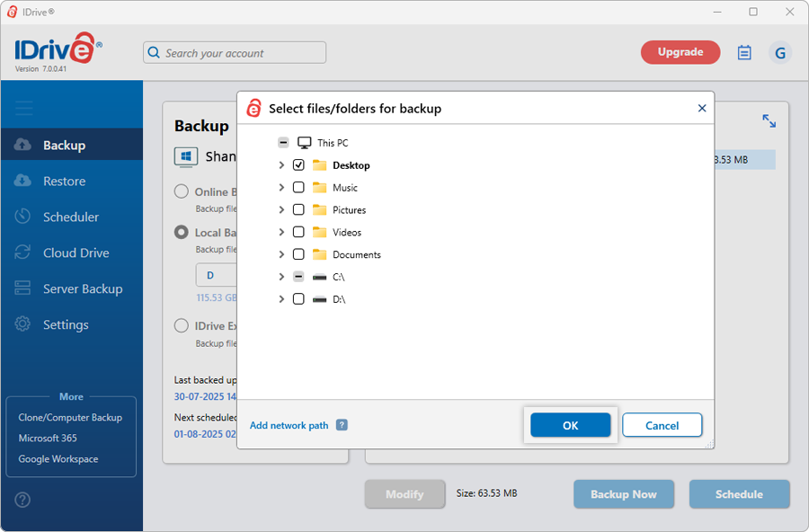Open the account profile G avatar
The height and width of the screenshot is (532, 809).
pyautogui.click(x=780, y=53)
